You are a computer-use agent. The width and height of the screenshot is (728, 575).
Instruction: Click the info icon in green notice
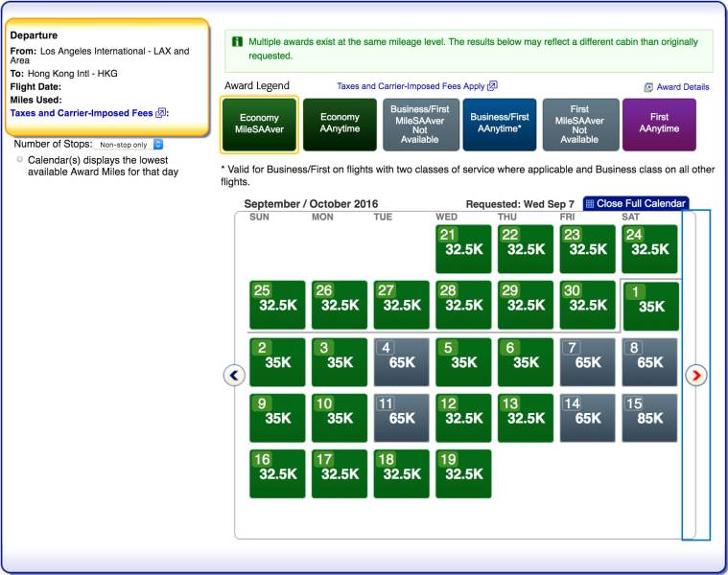tap(236, 43)
